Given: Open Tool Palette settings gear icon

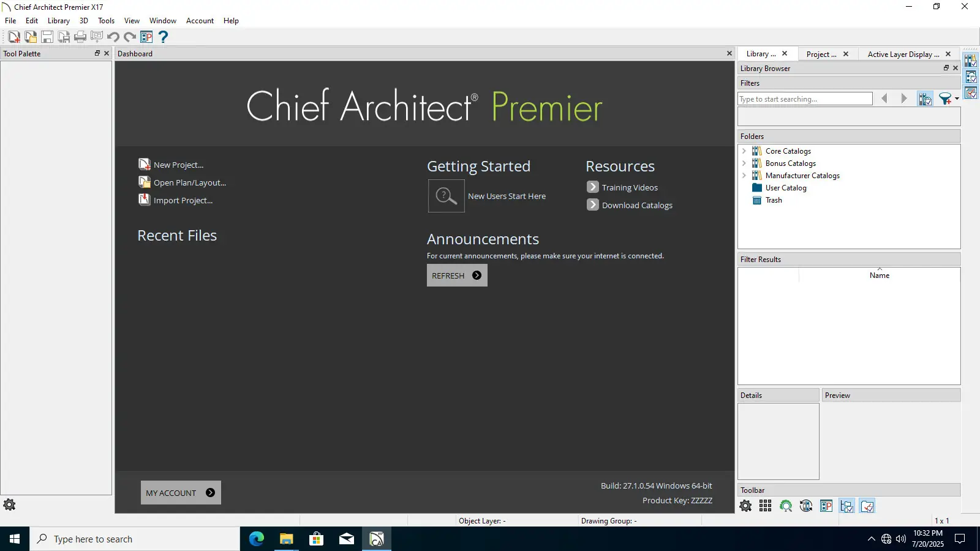Looking at the screenshot, I should point(9,505).
